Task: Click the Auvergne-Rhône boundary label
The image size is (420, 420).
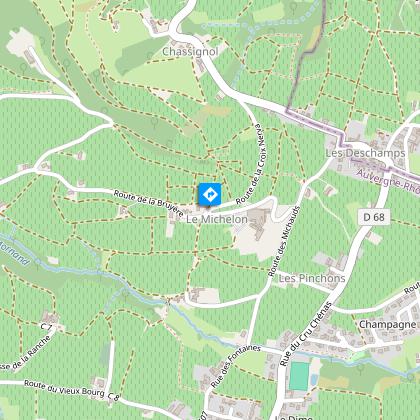Action: click(x=388, y=181)
